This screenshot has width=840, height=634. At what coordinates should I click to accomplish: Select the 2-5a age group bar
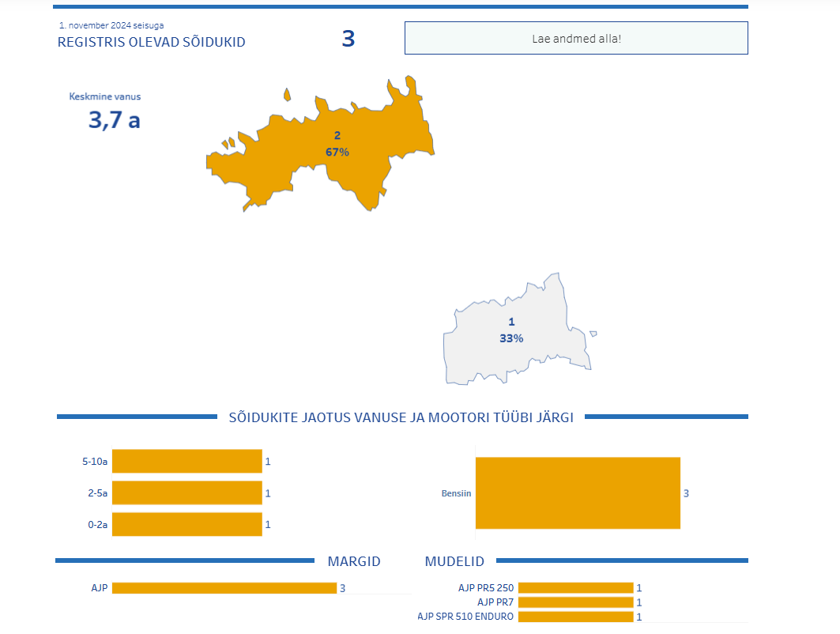[x=186, y=492]
